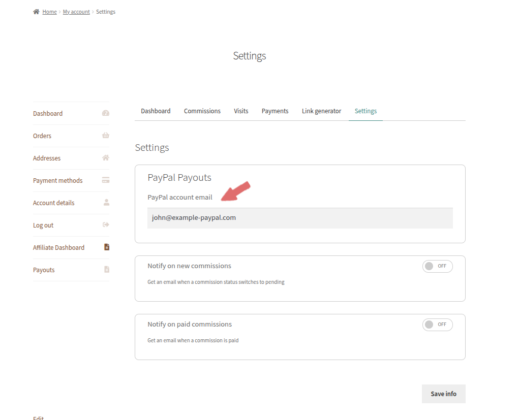
Task: Open the Visits tab
Action: coord(241,111)
